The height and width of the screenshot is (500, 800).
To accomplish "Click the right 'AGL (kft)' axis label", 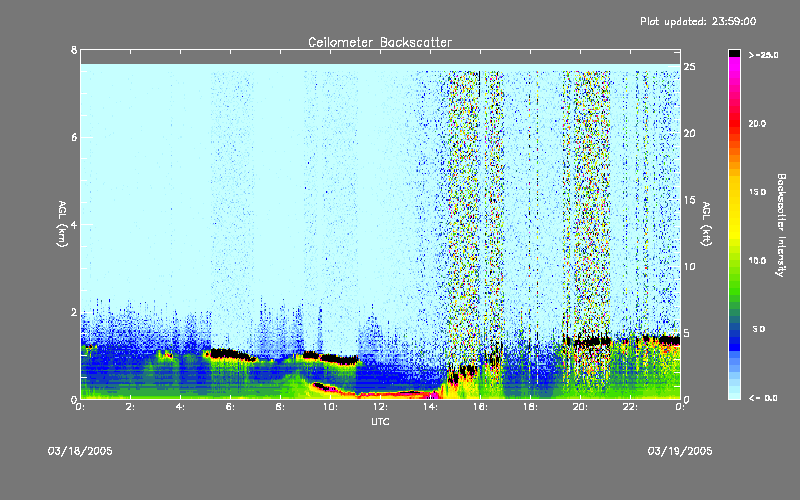I will pos(706,224).
